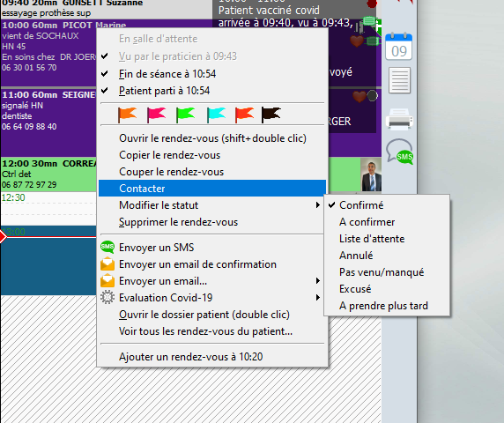Select the black flag icon
504x423 pixels.
(271, 115)
